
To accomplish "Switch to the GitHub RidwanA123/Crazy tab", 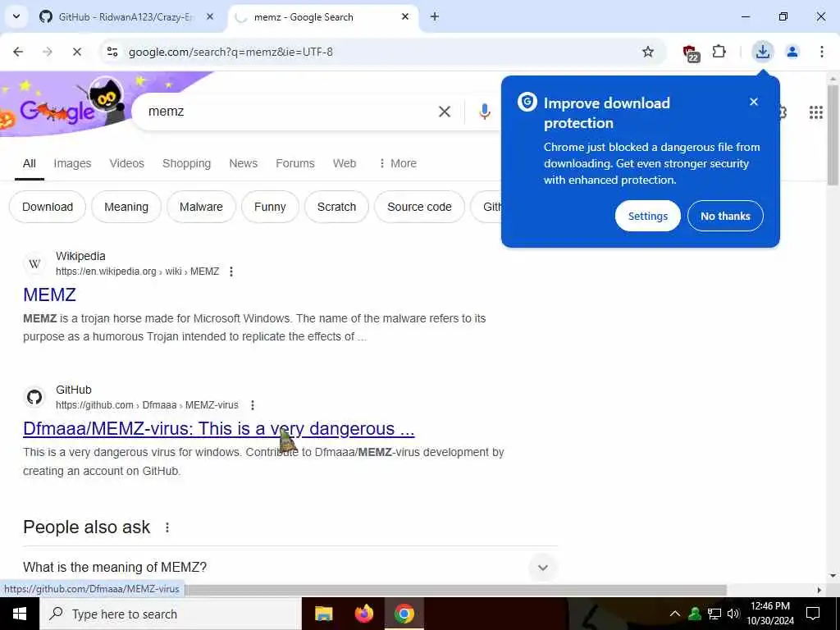I will pyautogui.click(x=126, y=17).
